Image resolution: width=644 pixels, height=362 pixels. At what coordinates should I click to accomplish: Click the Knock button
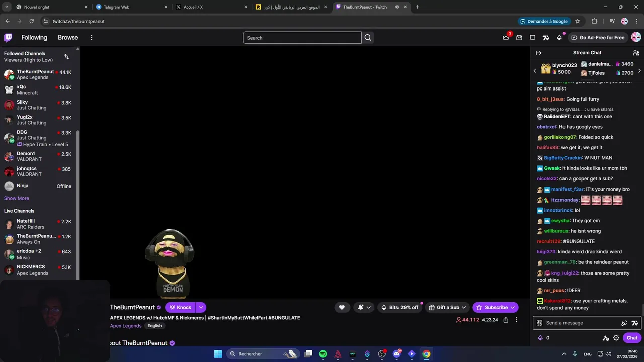(x=180, y=307)
